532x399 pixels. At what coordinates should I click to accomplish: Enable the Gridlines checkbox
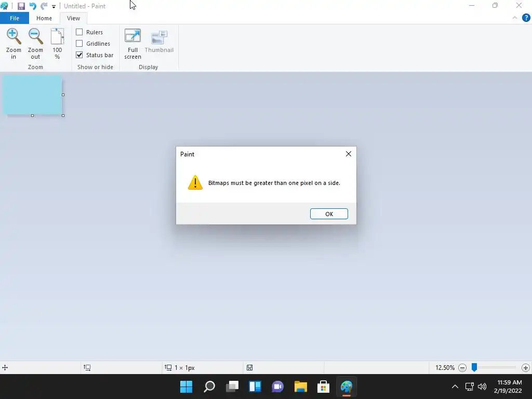(79, 44)
